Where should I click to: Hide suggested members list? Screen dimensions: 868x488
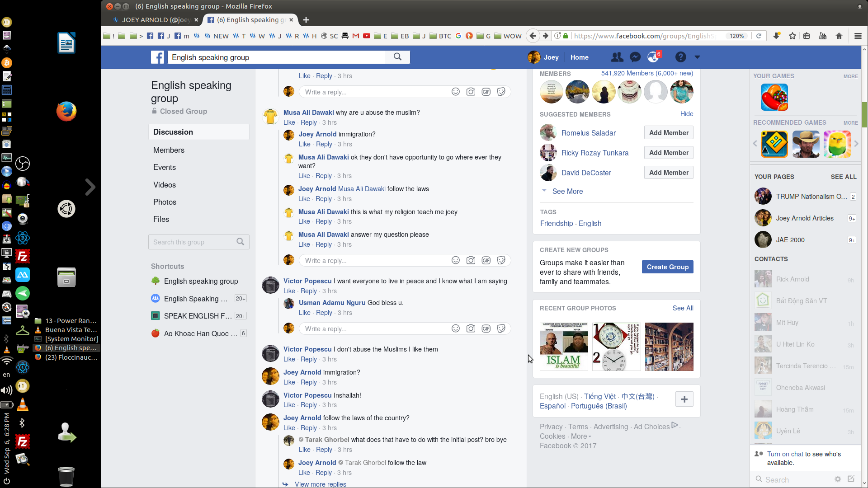[x=687, y=114]
